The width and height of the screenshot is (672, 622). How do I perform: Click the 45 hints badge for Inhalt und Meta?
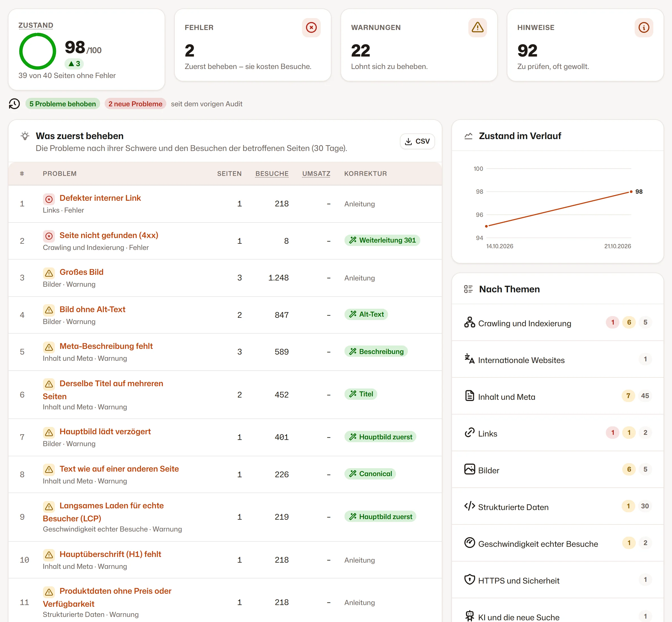[645, 396]
